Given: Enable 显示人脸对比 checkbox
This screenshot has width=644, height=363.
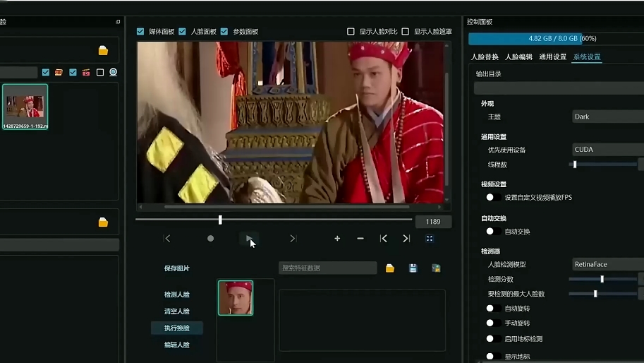Looking at the screenshot, I should tap(351, 32).
